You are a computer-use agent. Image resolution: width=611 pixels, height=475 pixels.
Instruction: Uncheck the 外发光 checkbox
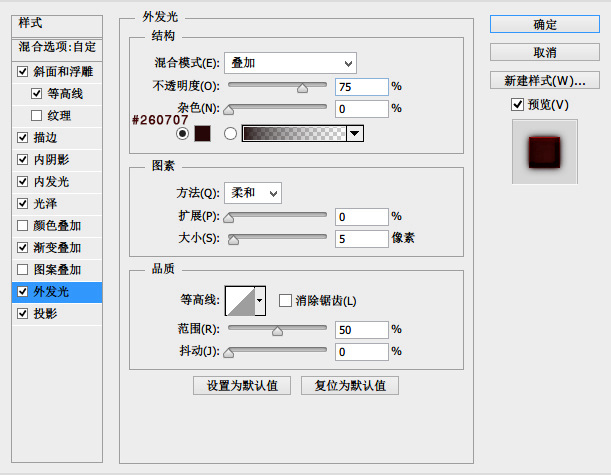(23, 291)
